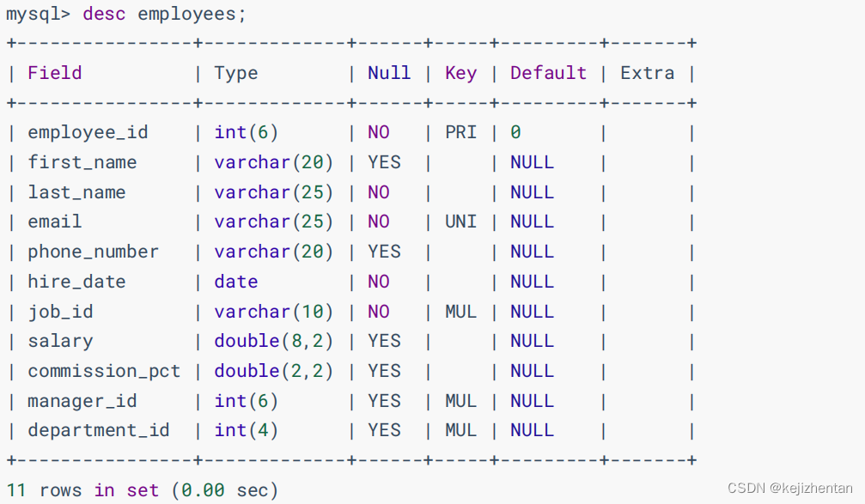This screenshot has height=504, width=865.
Task: Click the 'hire_date' field name
Action: (x=76, y=282)
